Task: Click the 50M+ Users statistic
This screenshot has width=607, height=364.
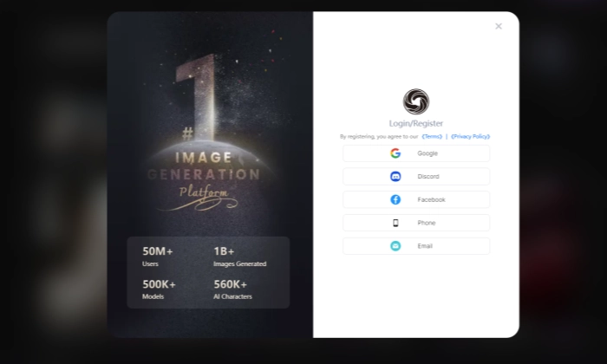Action: coord(158,257)
